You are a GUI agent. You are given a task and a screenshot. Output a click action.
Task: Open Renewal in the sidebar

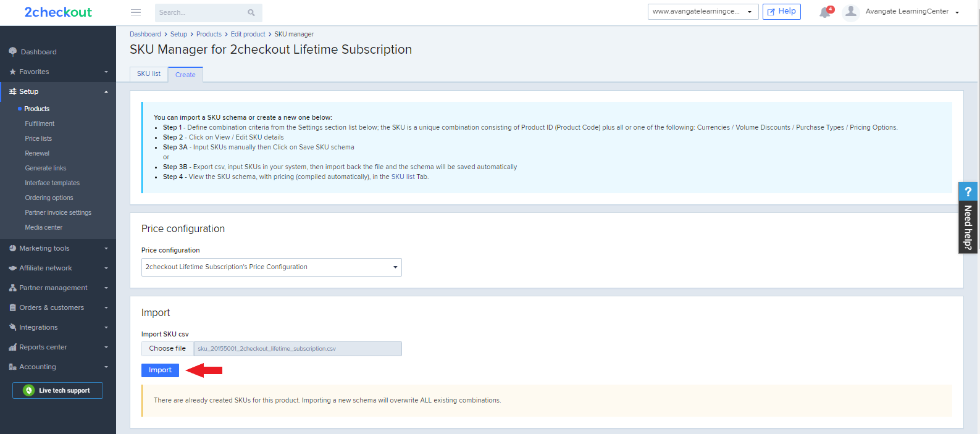click(37, 153)
